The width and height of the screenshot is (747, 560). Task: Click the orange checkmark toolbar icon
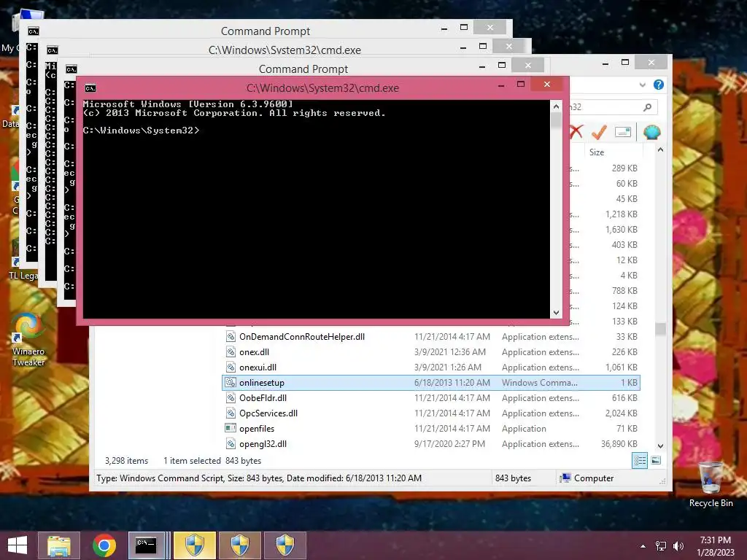point(599,132)
